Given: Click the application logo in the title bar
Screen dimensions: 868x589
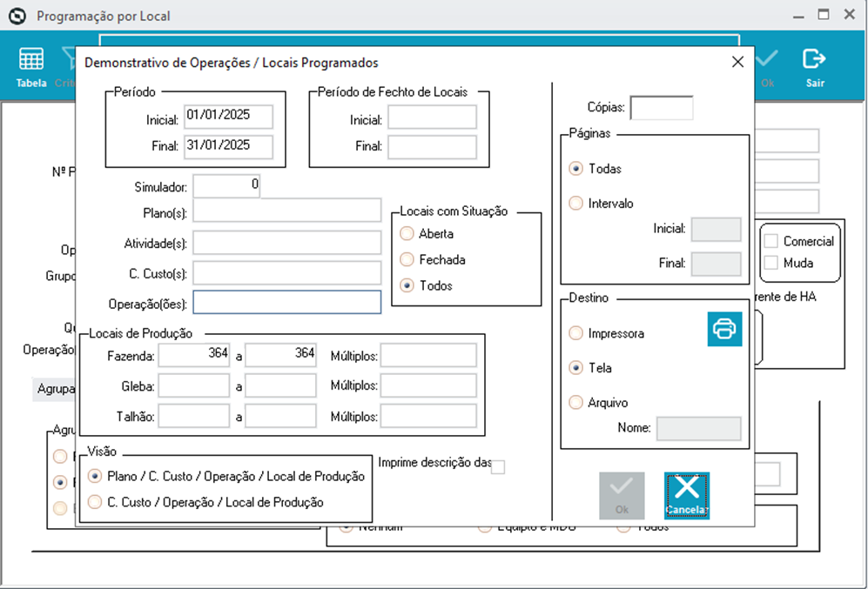Looking at the screenshot, I should 17,15.
